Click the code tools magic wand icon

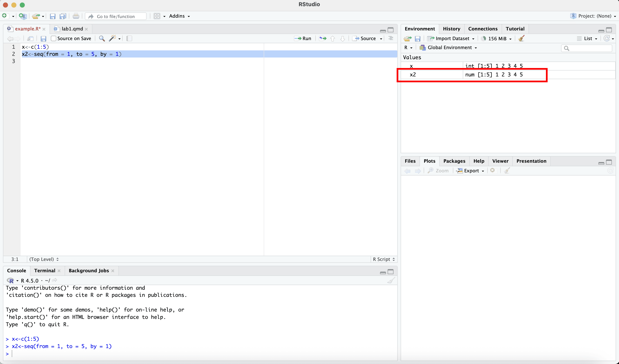pos(113,38)
